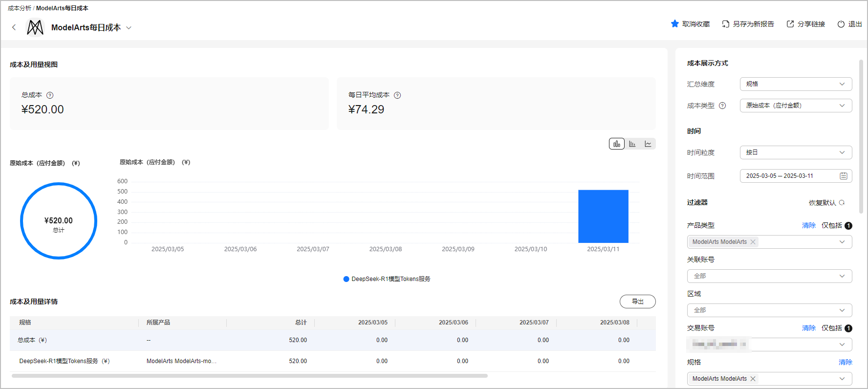Click the right panel vertical scrollbar
This screenshot has height=389, width=868.
point(861,137)
